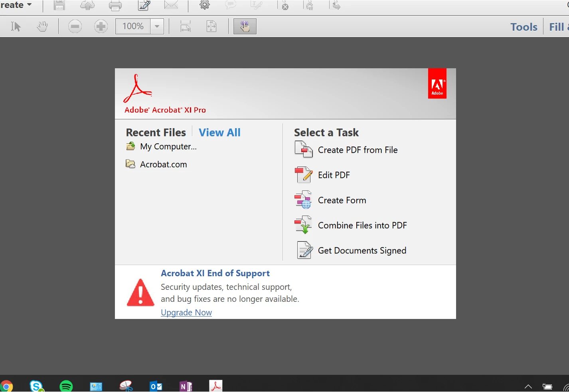Click the rotate pages icon
This screenshot has width=569, height=392.
tap(310, 5)
